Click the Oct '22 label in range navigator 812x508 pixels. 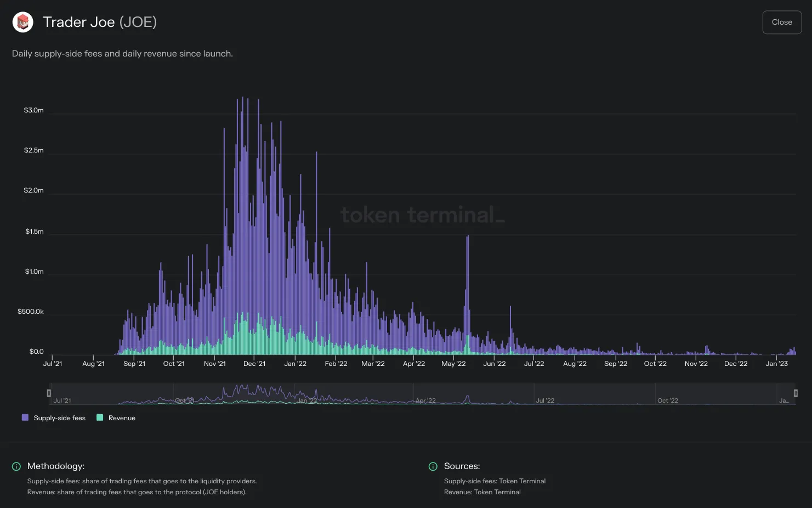pos(668,400)
